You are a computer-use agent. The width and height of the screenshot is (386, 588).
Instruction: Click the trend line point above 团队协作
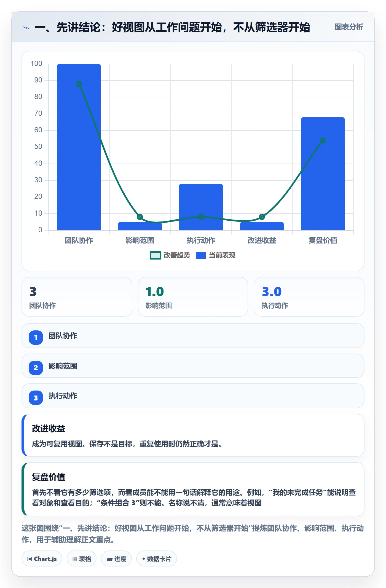(x=79, y=84)
